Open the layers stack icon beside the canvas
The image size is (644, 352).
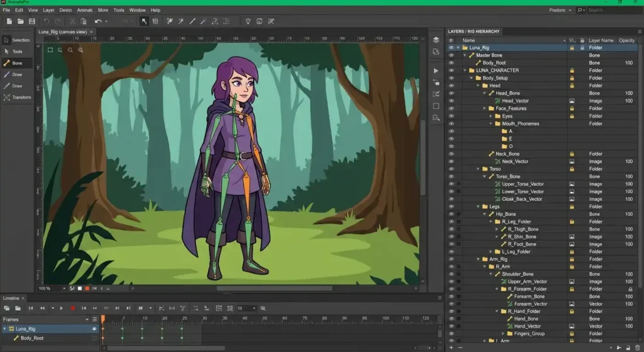pos(436,40)
